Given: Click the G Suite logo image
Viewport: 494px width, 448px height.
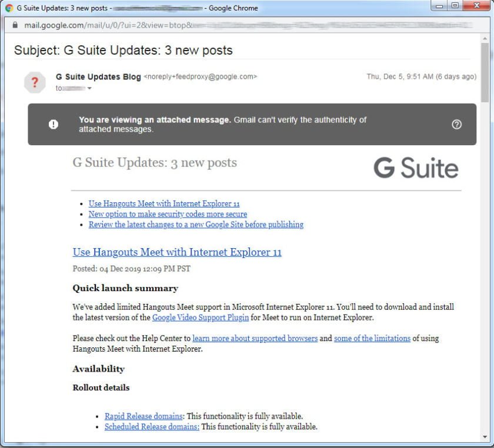Looking at the screenshot, I should pos(416,168).
